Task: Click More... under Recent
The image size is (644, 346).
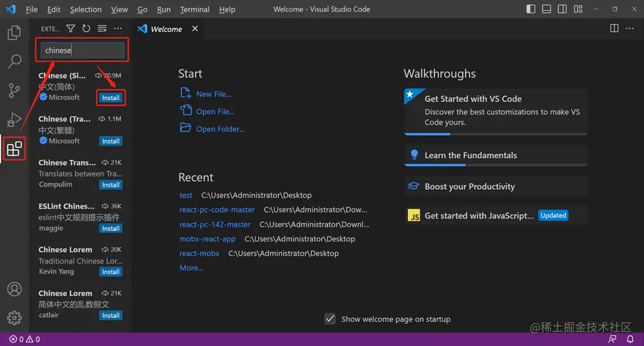Action: point(191,267)
